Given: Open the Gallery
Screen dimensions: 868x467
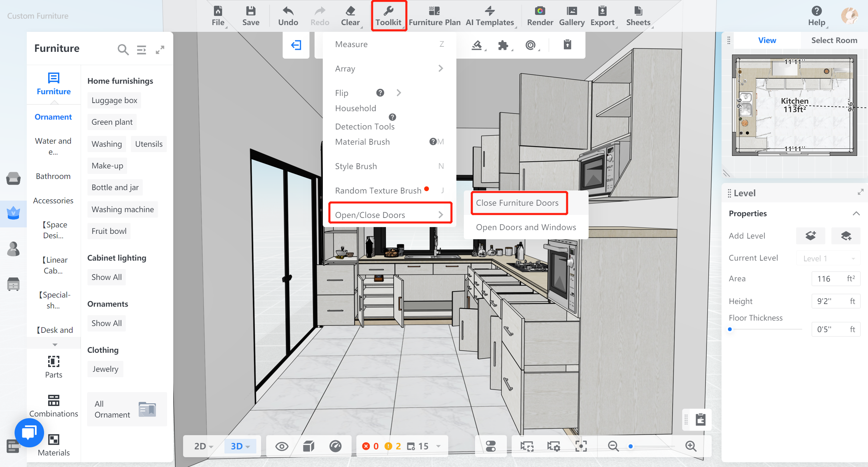Looking at the screenshot, I should pyautogui.click(x=572, y=16).
